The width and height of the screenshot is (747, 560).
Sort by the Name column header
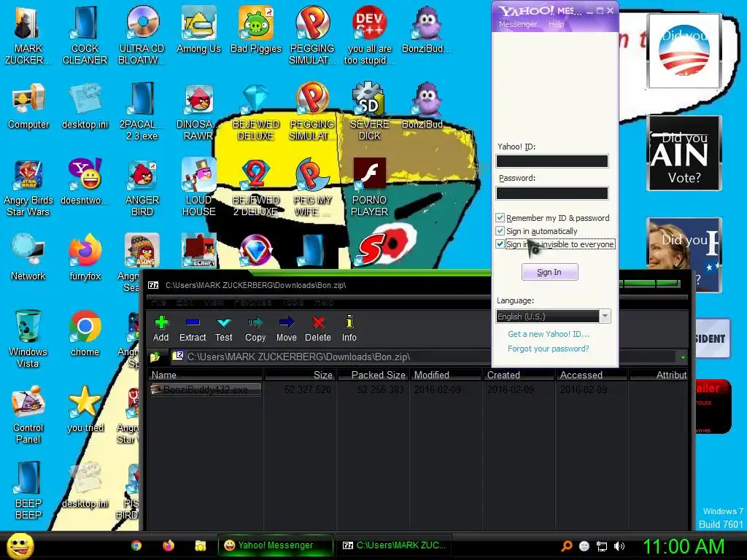point(206,375)
